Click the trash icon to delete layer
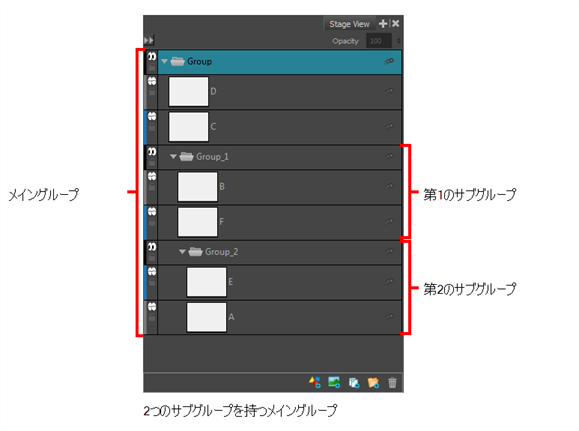 pos(392,383)
